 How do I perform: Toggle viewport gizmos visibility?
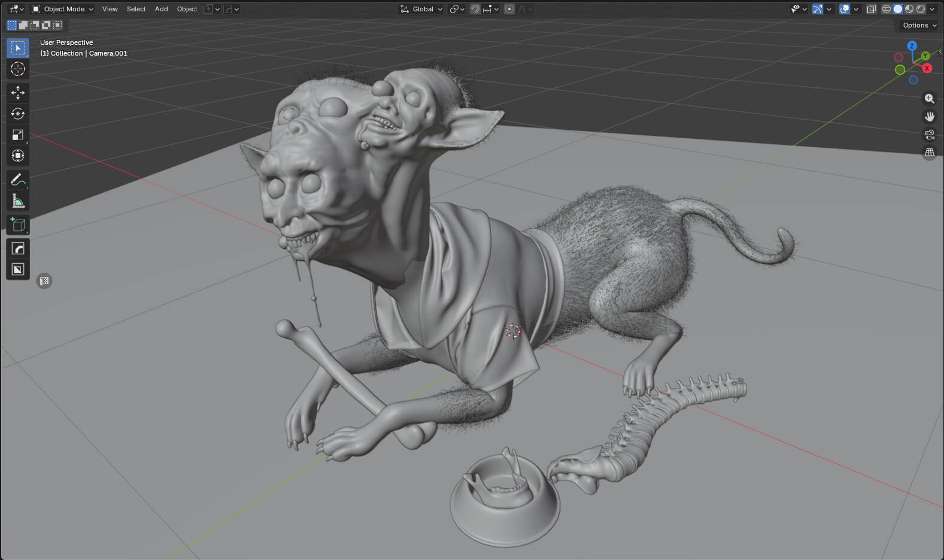(x=818, y=9)
